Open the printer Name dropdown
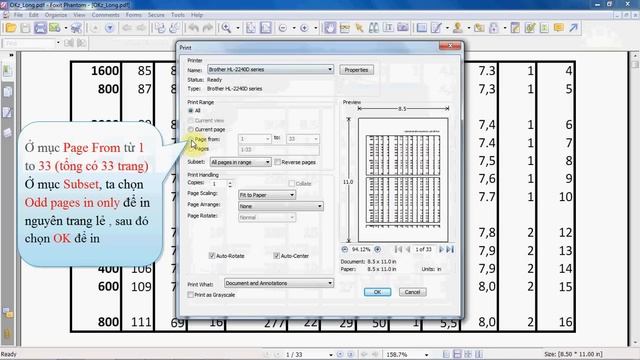 (270, 69)
